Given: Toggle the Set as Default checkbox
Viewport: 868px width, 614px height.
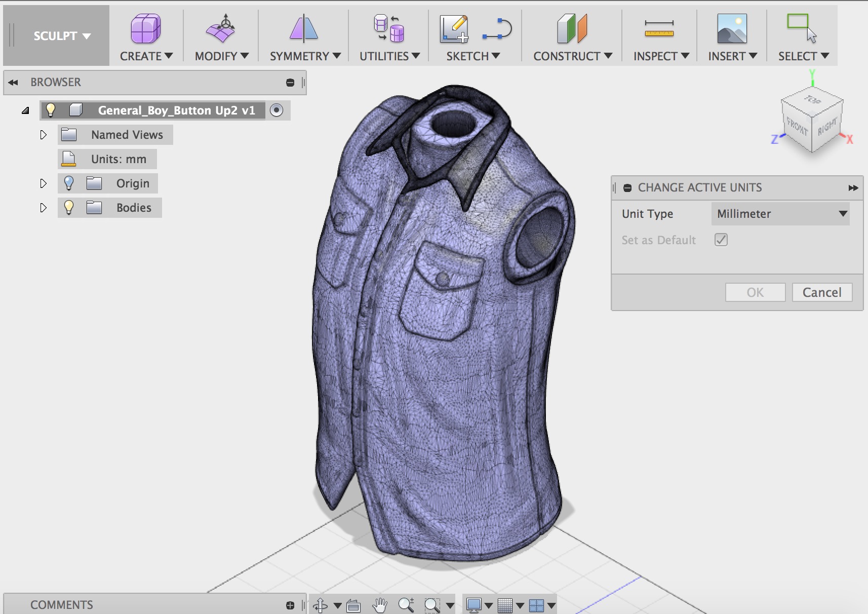Looking at the screenshot, I should point(721,240).
